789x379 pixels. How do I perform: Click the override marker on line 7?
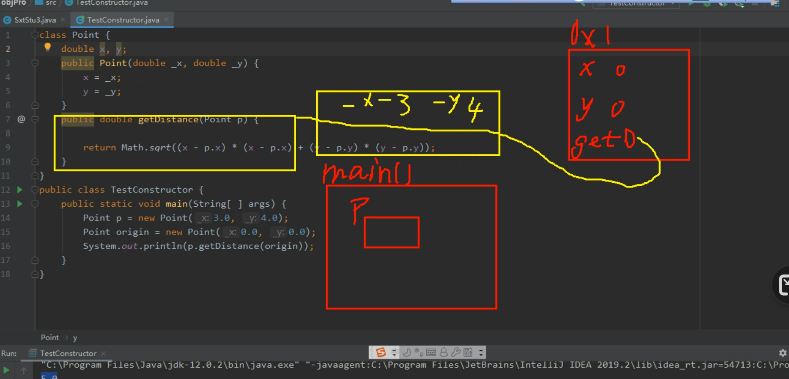coord(21,119)
